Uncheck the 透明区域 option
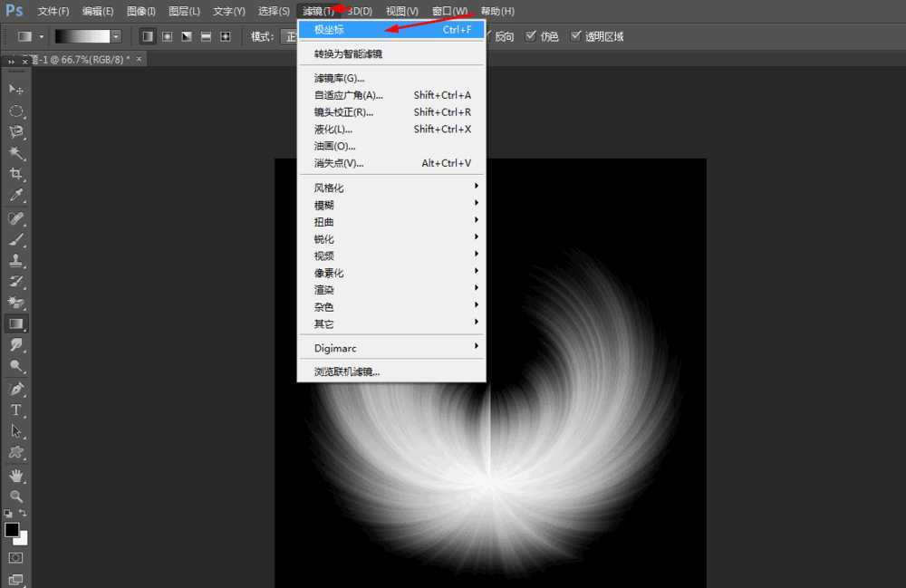The height and width of the screenshot is (588, 906). click(x=577, y=37)
